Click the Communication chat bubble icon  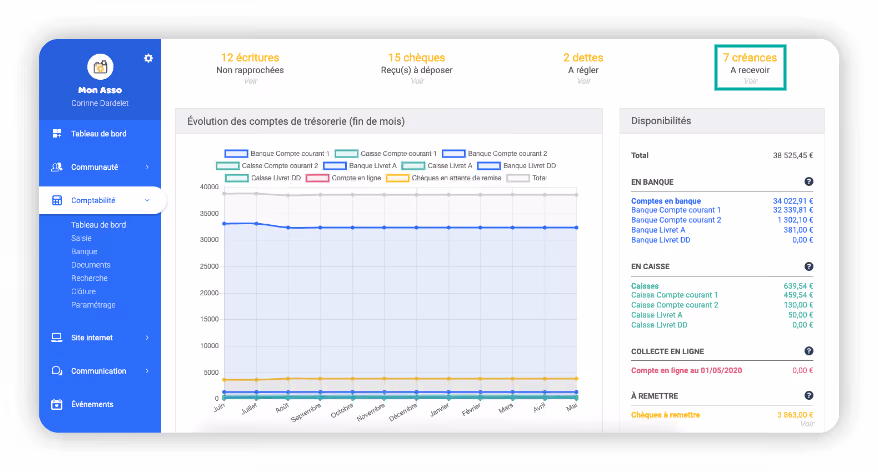57,371
